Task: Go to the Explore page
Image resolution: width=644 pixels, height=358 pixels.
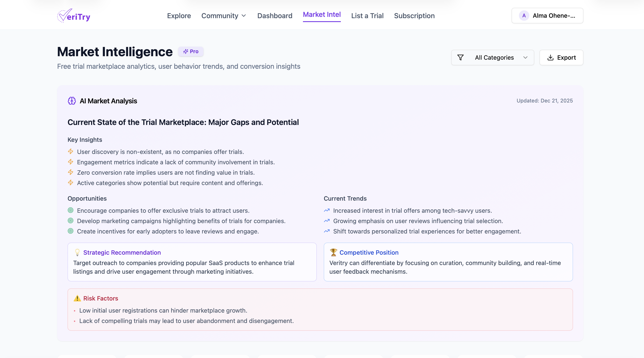Action: point(179,16)
